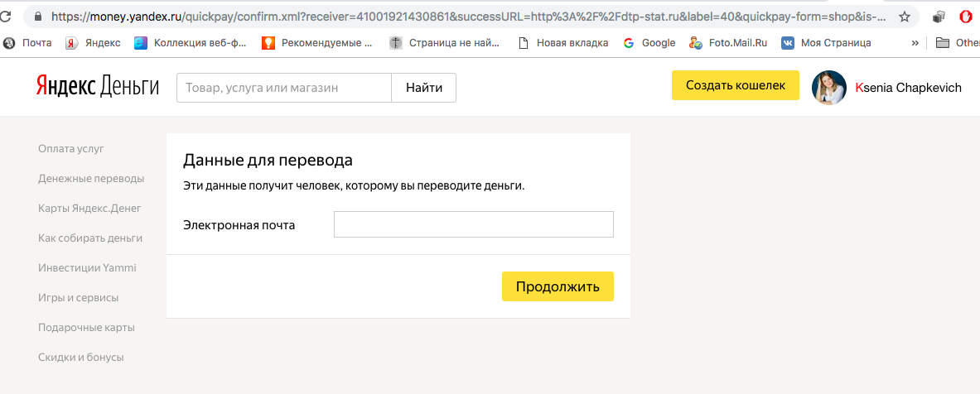The height and width of the screenshot is (394, 980).
Task: Focus the Товар, услуга или магазин search box
Action: click(x=284, y=88)
